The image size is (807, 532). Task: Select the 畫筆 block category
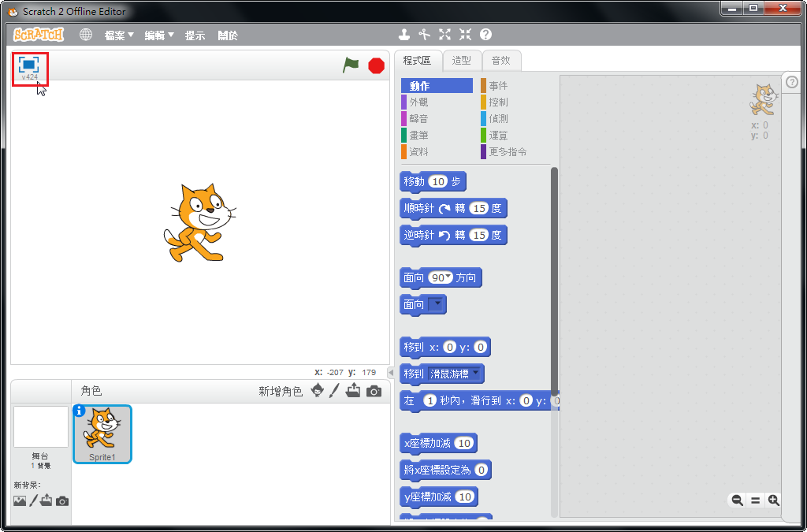(437, 136)
